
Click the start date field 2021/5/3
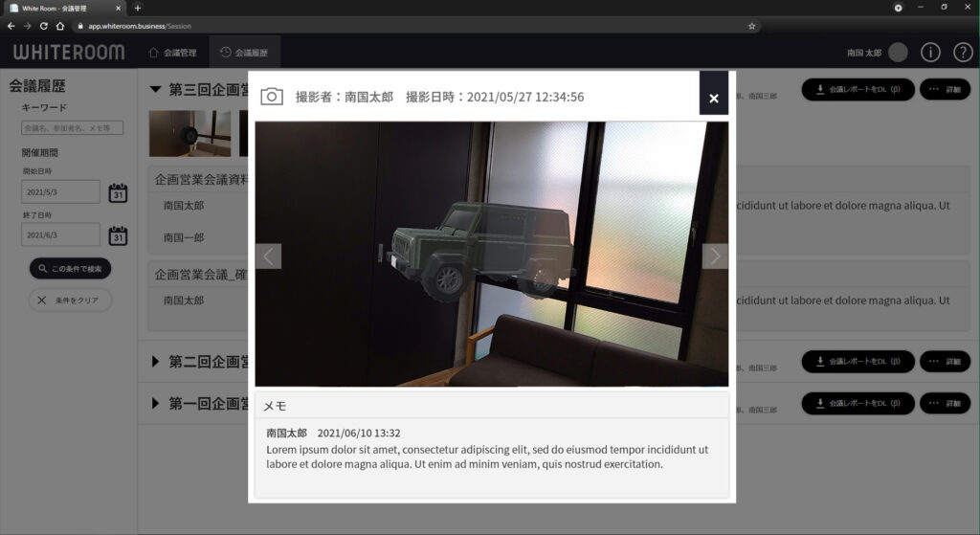[60, 191]
